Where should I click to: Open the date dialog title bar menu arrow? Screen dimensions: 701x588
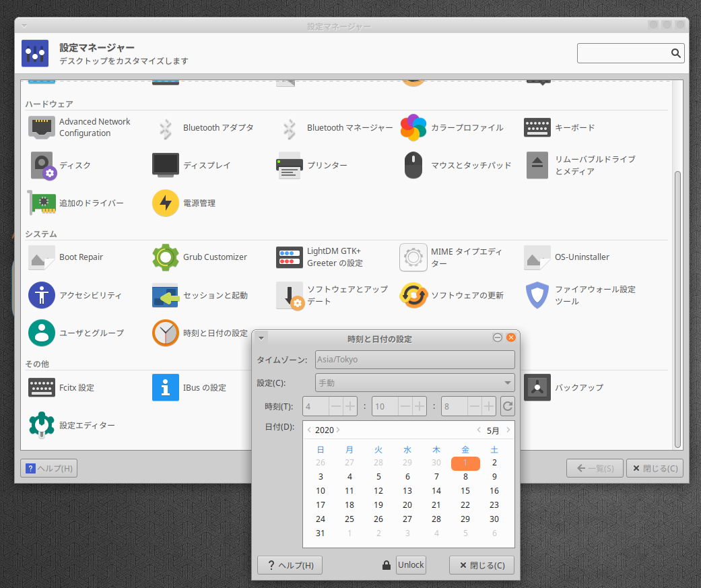(261, 338)
